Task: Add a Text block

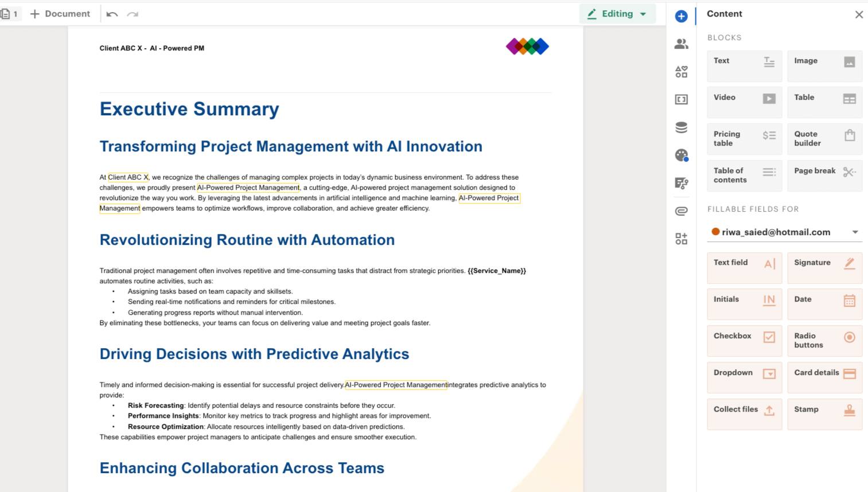Action: tap(744, 65)
